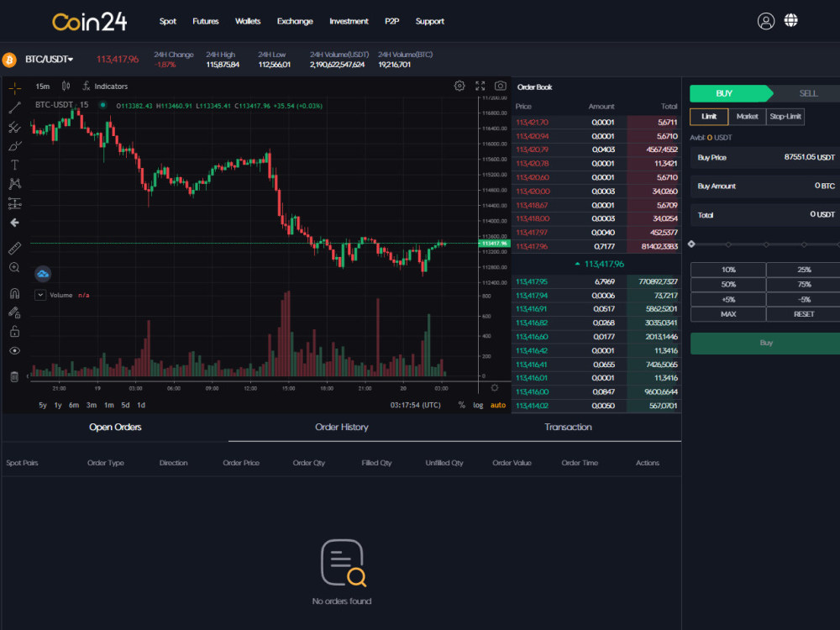Open the Support menu
Image resolution: width=840 pixels, height=630 pixels.
(x=429, y=22)
